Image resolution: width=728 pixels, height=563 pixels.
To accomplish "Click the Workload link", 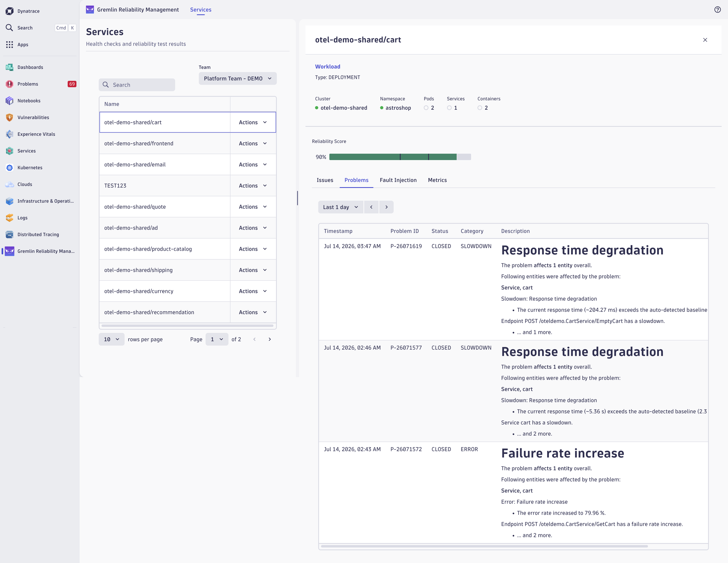I will (x=327, y=66).
